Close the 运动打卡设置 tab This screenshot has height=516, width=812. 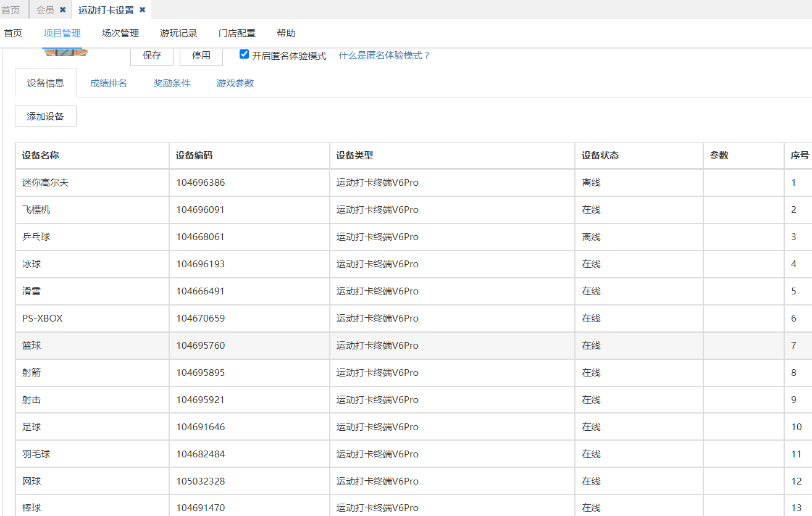coord(142,10)
